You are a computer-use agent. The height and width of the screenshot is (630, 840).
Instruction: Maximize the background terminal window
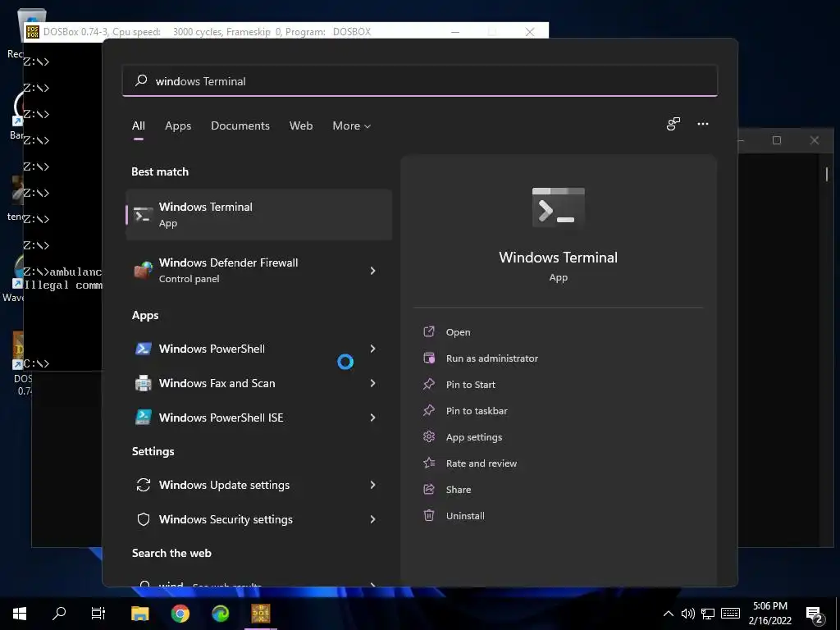pos(777,140)
